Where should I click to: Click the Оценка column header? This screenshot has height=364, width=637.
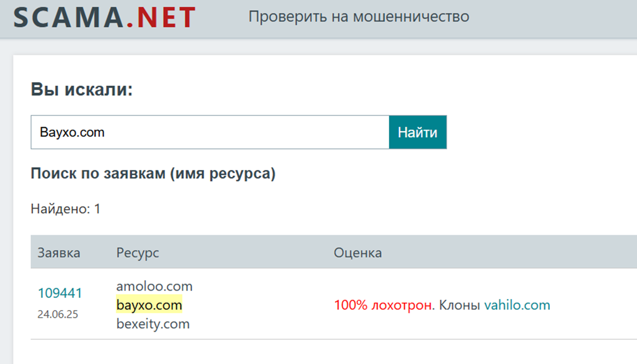(x=359, y=253)
